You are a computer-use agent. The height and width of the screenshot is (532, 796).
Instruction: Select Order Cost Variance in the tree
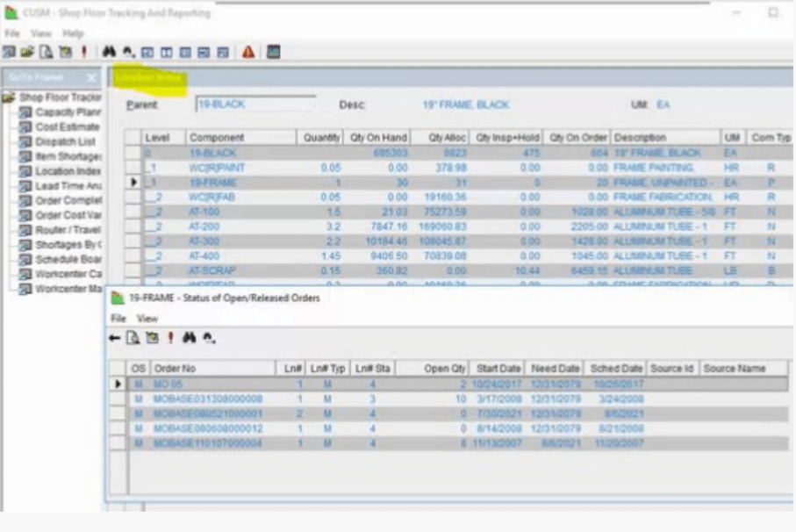click(68, 215)
